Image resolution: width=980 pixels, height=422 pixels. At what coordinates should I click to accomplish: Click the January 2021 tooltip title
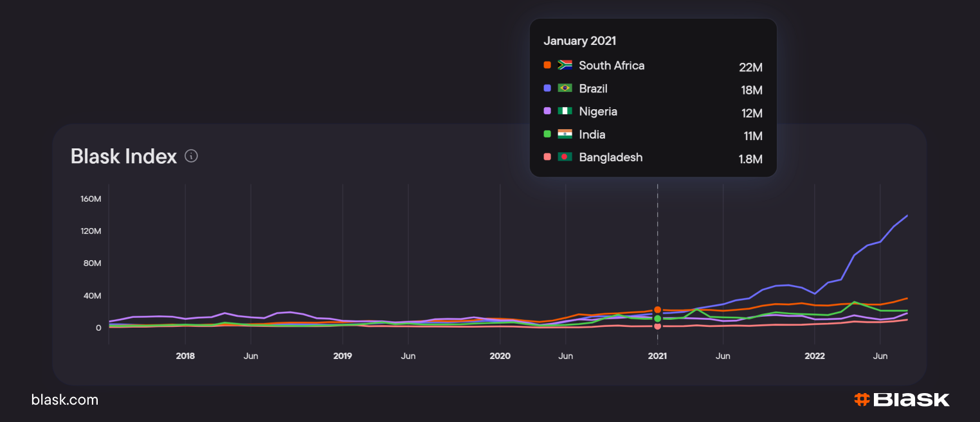click(579, 41)
